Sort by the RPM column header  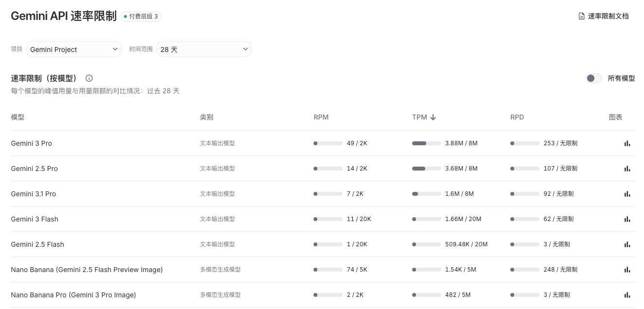tap(321, 117)
